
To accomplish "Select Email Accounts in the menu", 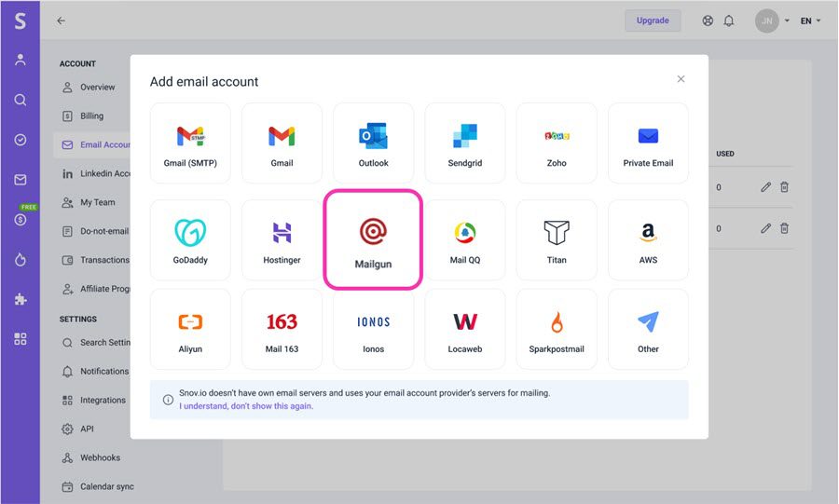I will (92, 144).
